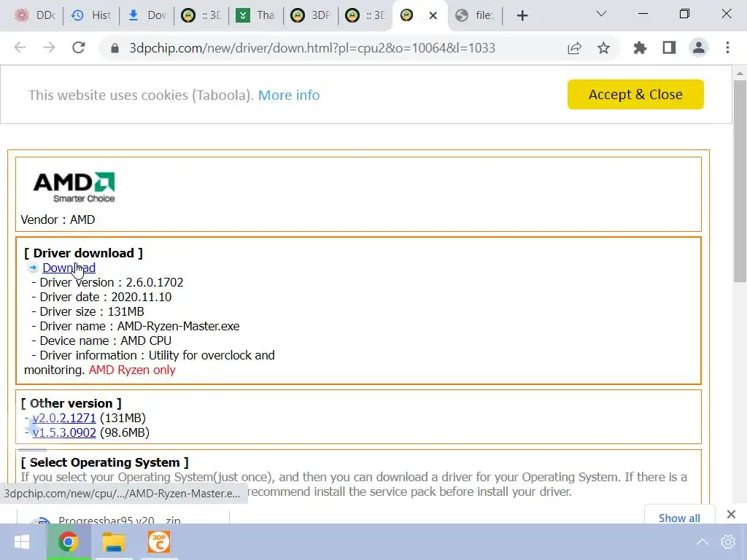Click Show all downloads button
The width and height of the screenshot is (747, 560).
point(679,518)
